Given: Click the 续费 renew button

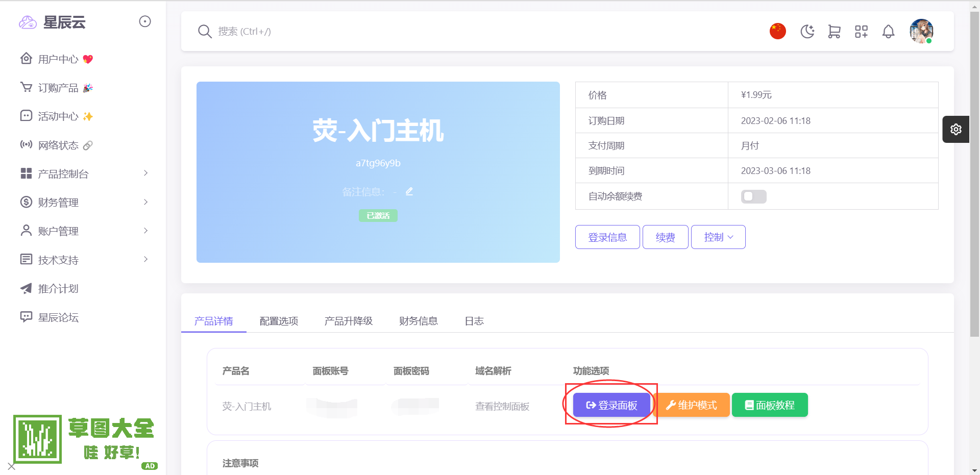Looking at the screenshot, I should tap(665, 237).
